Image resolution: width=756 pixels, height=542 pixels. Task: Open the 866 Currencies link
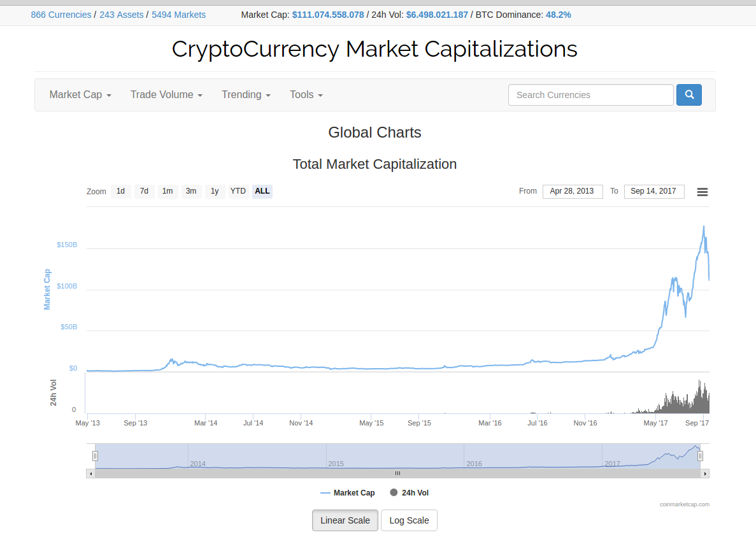61,15
